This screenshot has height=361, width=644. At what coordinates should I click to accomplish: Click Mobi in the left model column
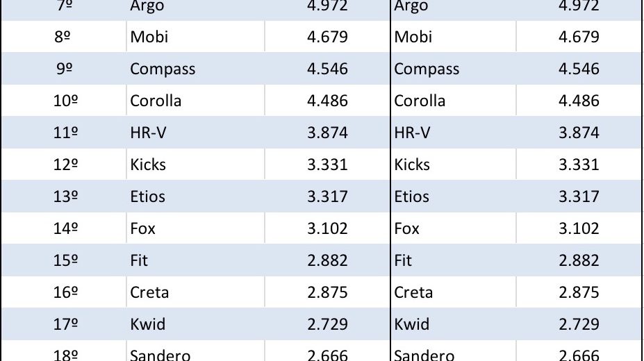point(149,37)
